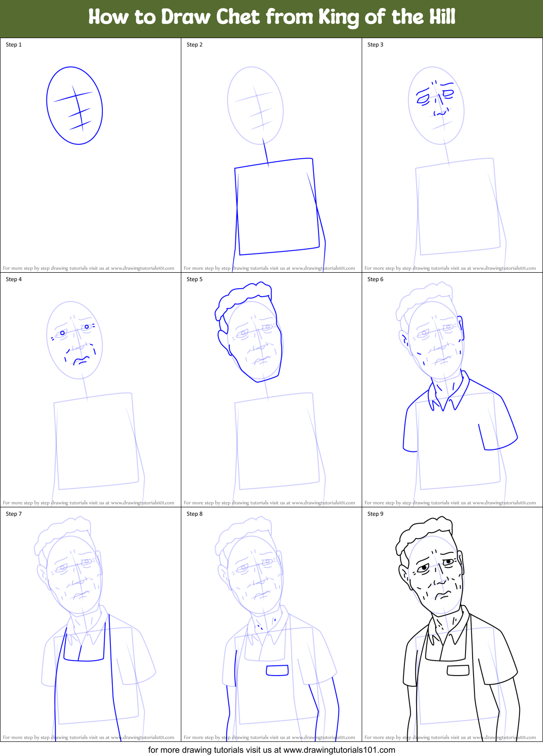
Task: Select the Step 6 label
Action: 375,279
